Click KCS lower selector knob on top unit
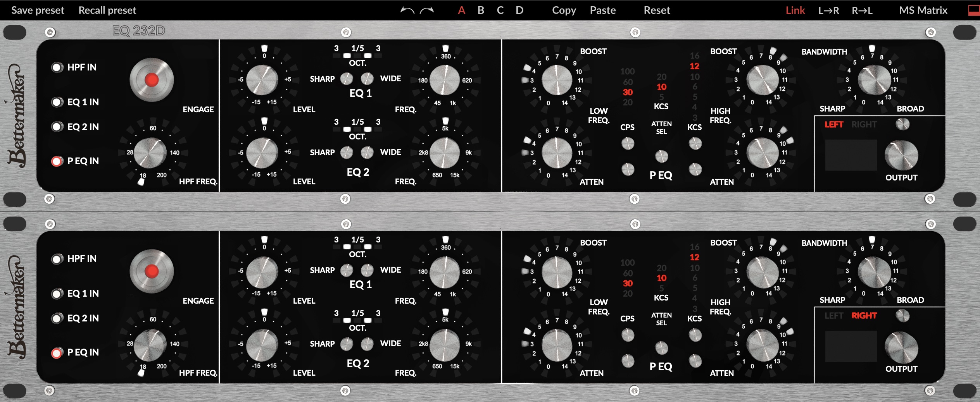The width and height of the screenshot is (980, 402). coord(695,169)
